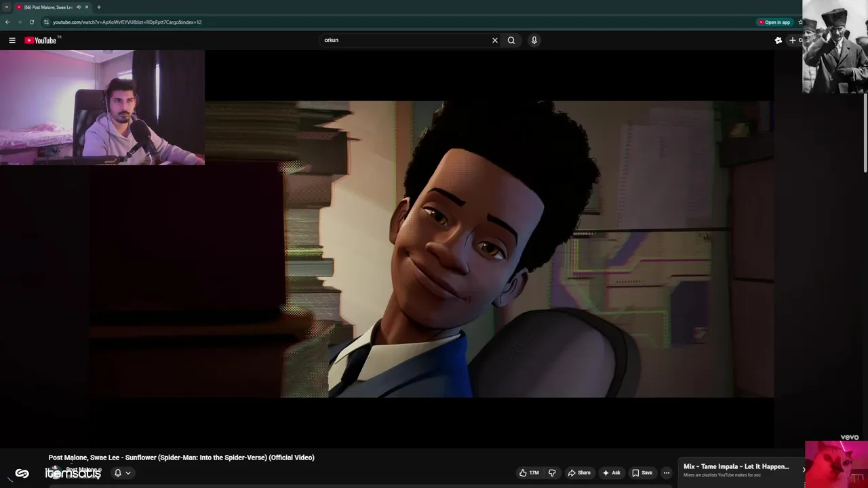Open the YouTube Premium gift icon in header

point(778,40)
